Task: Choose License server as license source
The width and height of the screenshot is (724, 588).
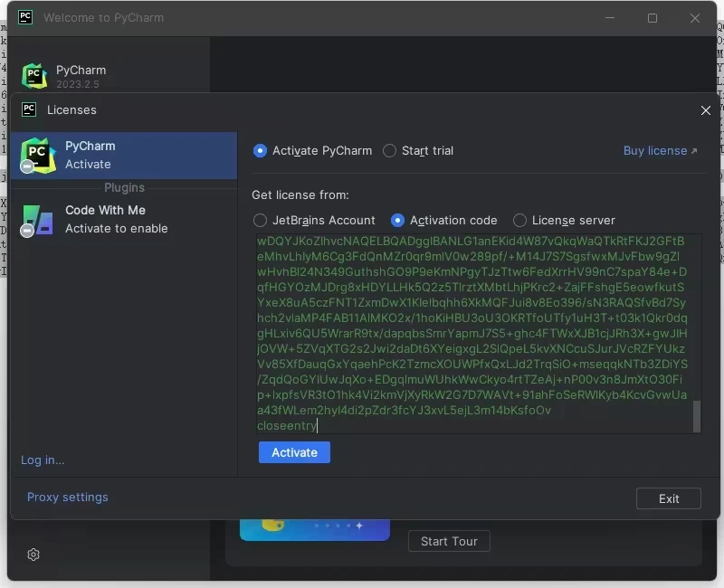Action: pos(519,220)
